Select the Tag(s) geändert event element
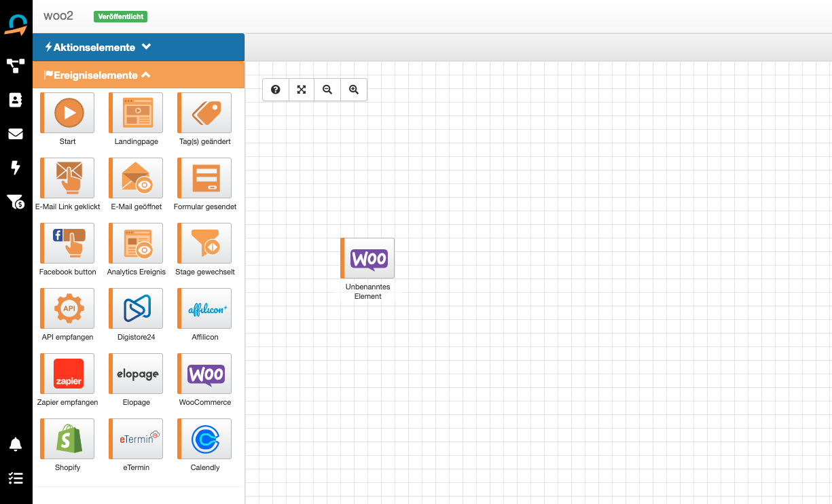832x504 pixels. 204,113
